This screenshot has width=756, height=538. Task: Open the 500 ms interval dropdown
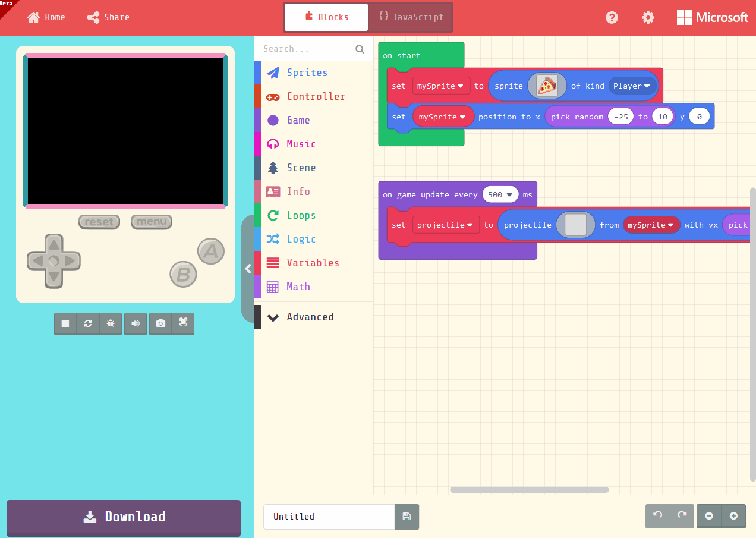click(x=500, y=194)
